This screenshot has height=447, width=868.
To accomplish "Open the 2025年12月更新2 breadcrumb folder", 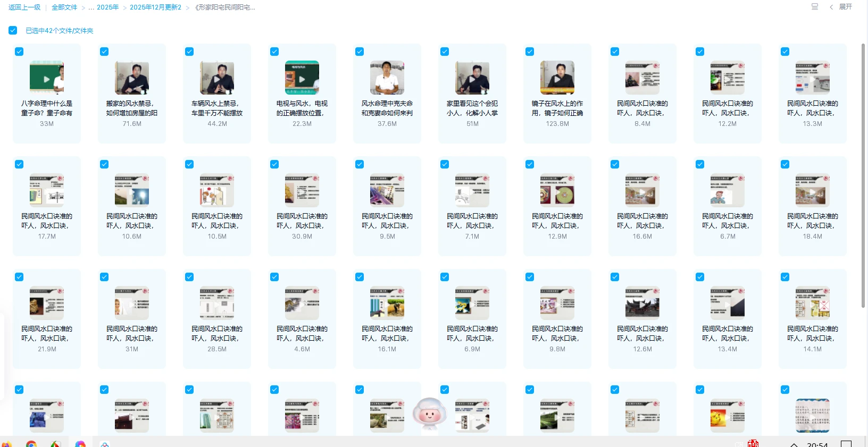I will pos(155,7).
